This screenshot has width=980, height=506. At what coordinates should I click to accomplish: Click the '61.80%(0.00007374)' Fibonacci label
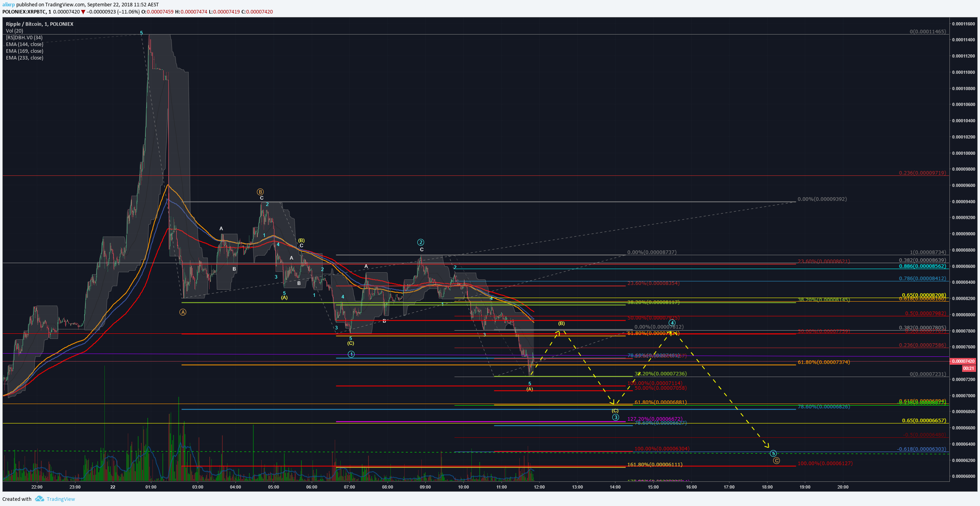tap(824, 362)
